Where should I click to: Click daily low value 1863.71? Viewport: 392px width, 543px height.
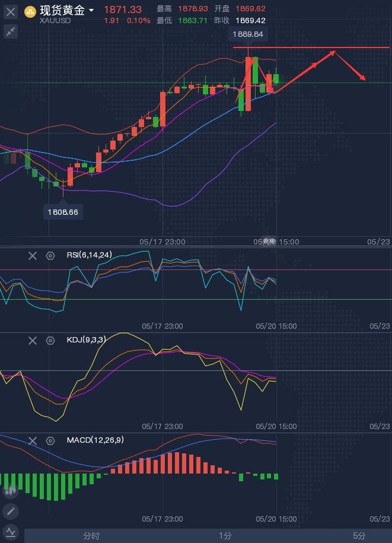coord(193,20)
